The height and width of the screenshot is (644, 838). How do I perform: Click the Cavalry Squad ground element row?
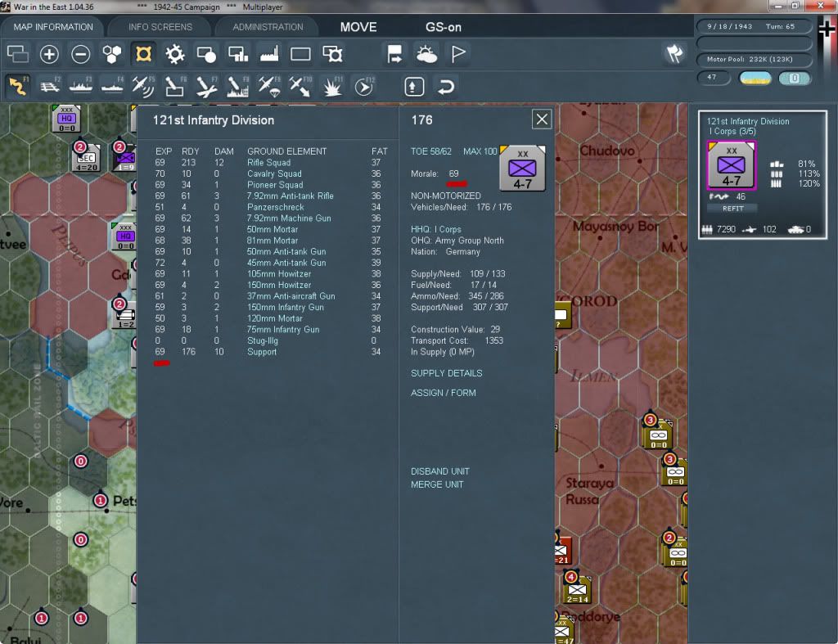point(268,173)
